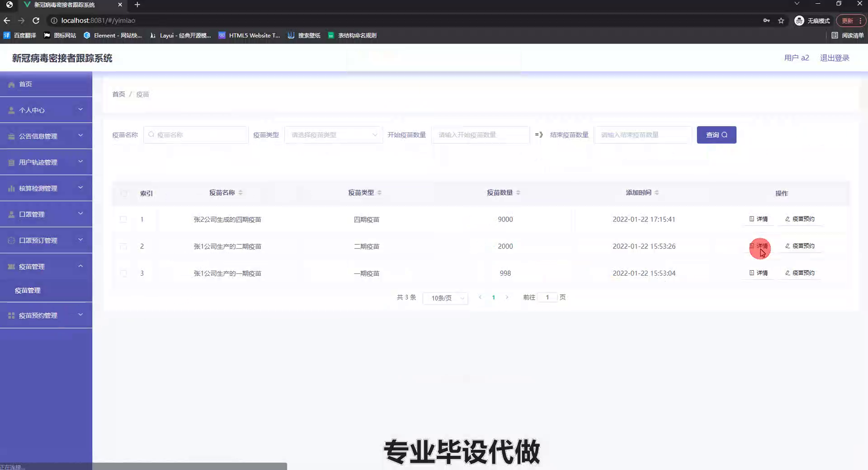Screen dimensions: 868x470
Task: Expand the 口罩管理 sidebar menu
Action: coord(46,214)
